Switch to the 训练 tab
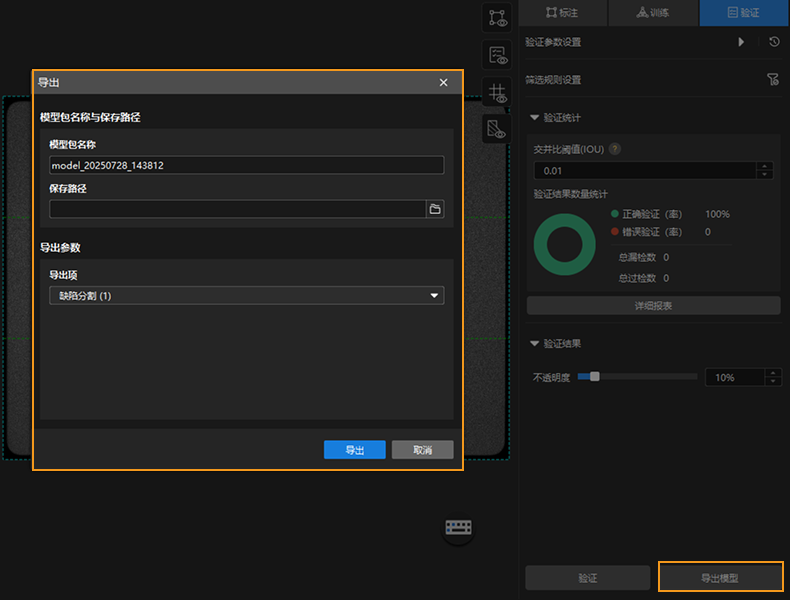 [x=653, y=13]
